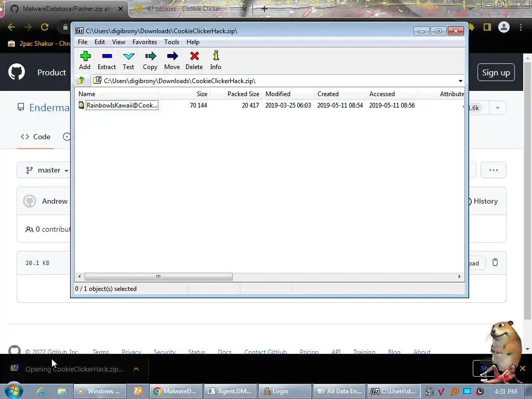This screenshot has width=532, height=399.
Task: Expand the CookieClickerHack.zip download chevron
Action: pyautogui.click(x=136, y=369)
